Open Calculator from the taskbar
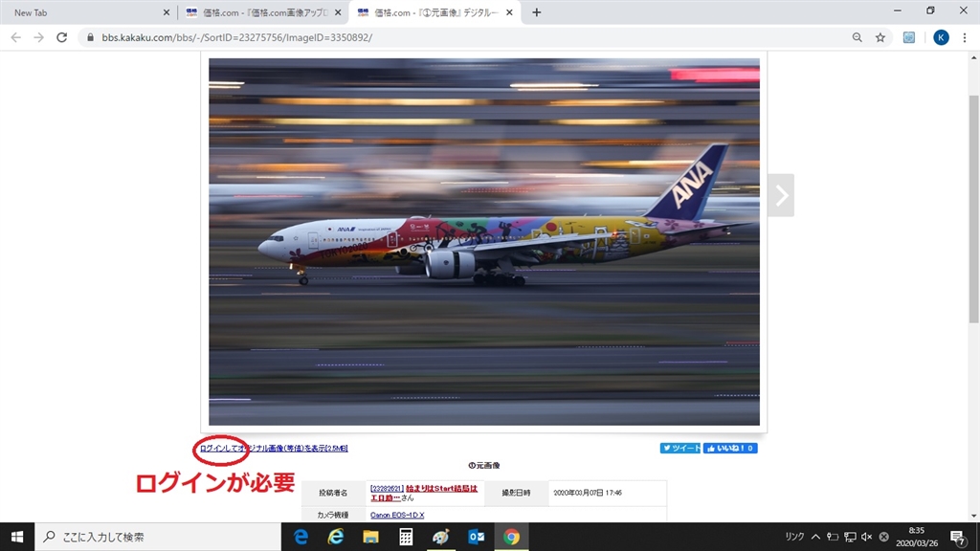Viewport: 980px width, 551px height. point(406,537)
